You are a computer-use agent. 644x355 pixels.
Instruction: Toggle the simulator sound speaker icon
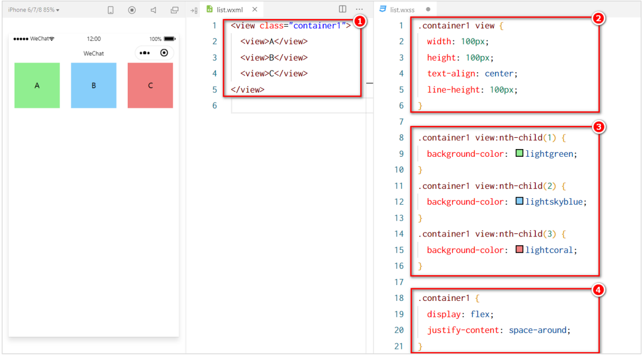(153, 10)
